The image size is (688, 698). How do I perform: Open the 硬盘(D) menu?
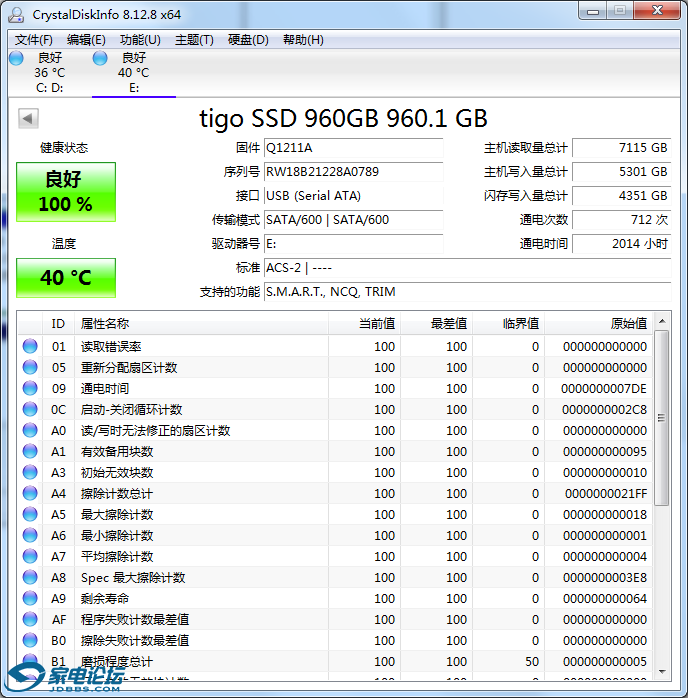[x=248, y=40]
